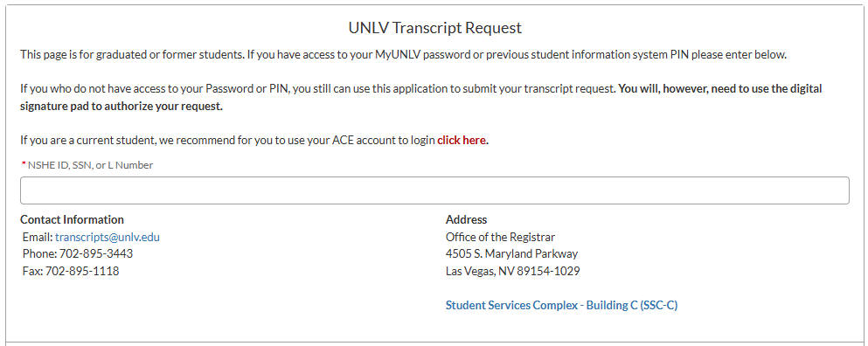Click the Contact Information heading
This screenshot has width=868, height=346.
72,219
